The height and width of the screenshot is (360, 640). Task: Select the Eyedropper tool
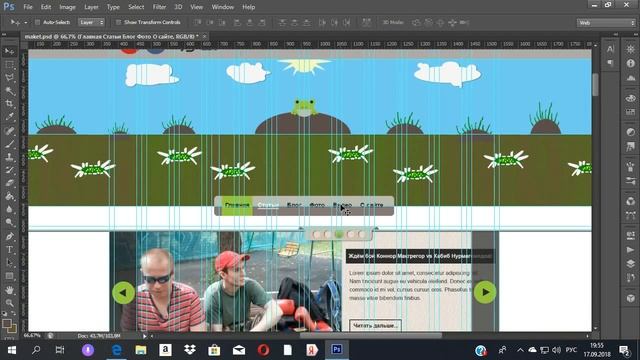10,117
